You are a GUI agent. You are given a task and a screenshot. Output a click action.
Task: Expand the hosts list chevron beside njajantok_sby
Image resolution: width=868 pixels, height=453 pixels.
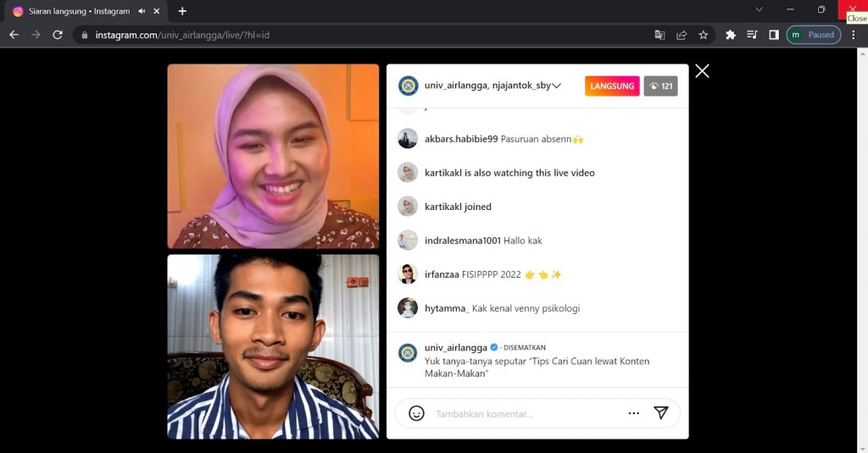pyautogui.click(x=557, y=86)
